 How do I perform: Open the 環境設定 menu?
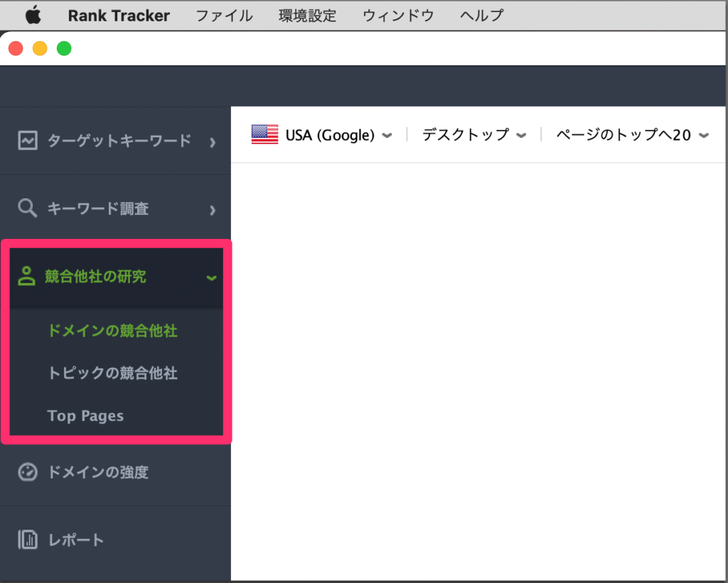[307, 16]
